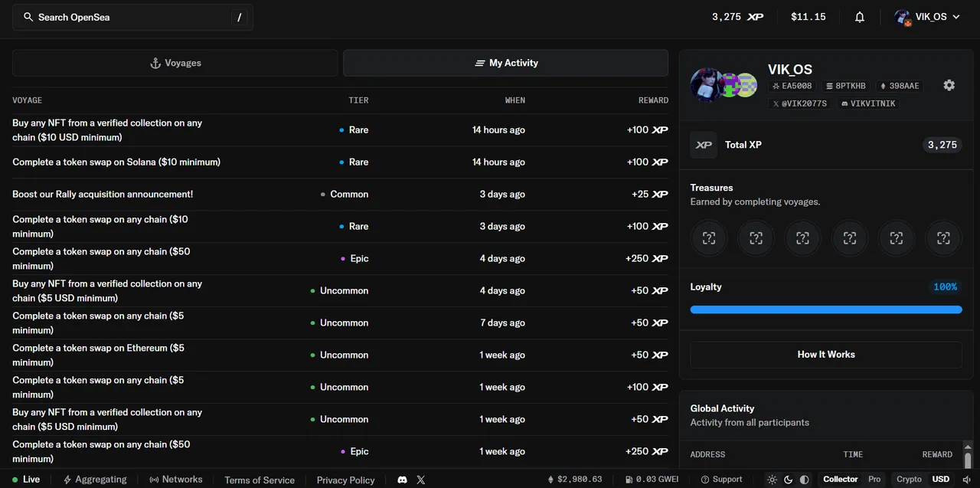The height and width of the screenshot is (488, 980).
Task: Click the large profile avatar picture
Action: click(705, 85)
